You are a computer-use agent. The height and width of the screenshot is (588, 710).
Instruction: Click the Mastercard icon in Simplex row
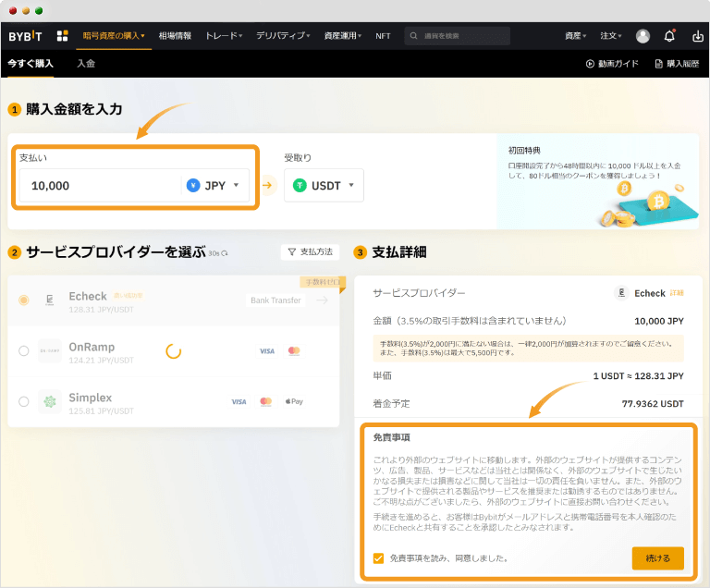tap(266, 401)
